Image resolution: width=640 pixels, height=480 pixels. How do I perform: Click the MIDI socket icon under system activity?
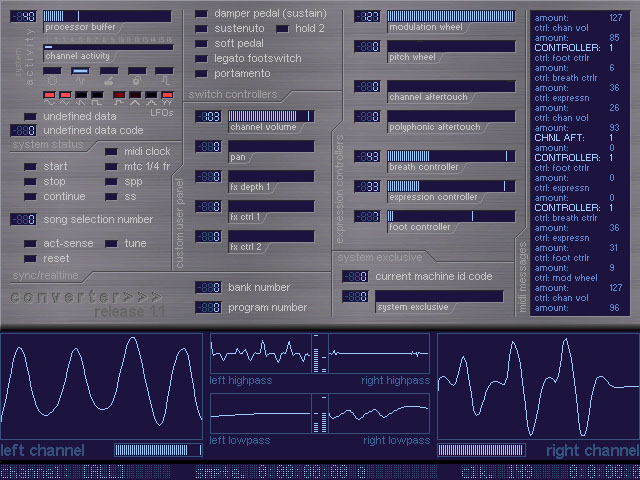tap(52, 80)
